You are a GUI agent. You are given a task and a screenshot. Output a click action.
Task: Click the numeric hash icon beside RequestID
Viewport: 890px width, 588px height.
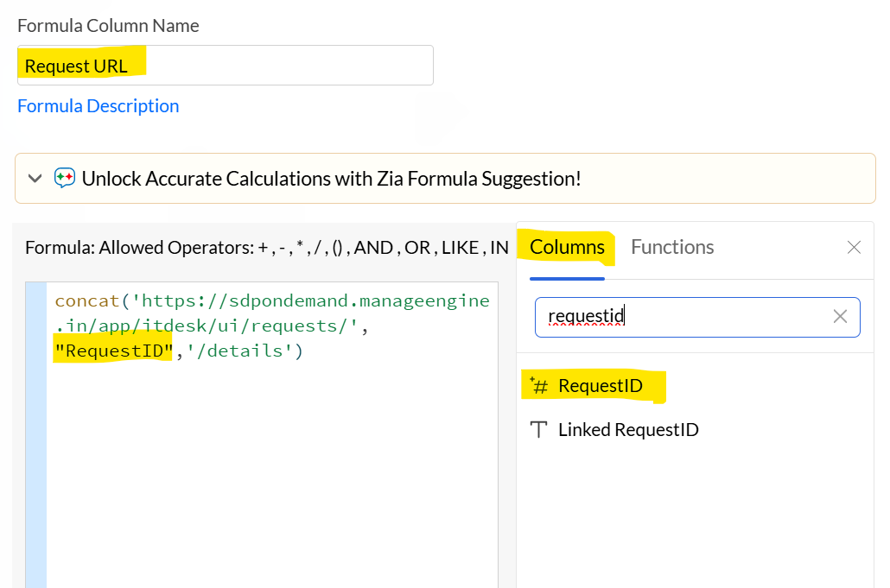[x=539, y=386]
